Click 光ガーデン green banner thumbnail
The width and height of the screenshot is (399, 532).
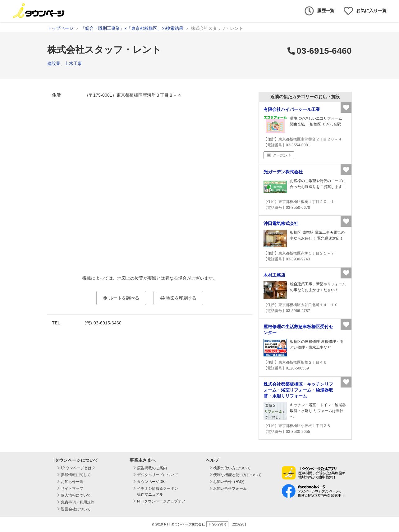275,187
